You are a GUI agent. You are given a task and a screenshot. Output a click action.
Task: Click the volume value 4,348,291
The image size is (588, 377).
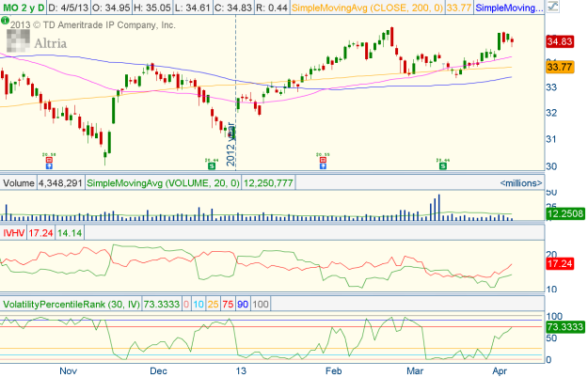coord(60,183)
